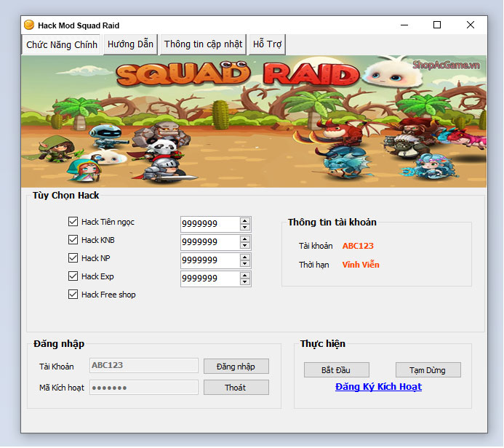
Task: Increase the Hack Tiên ngọc value with up arrow
Action: (245, 221)
